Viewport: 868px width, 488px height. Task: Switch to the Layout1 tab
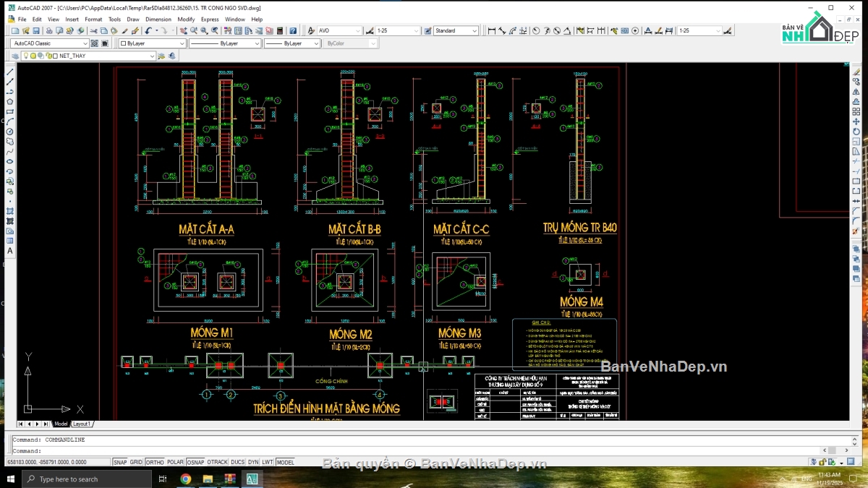82,424
